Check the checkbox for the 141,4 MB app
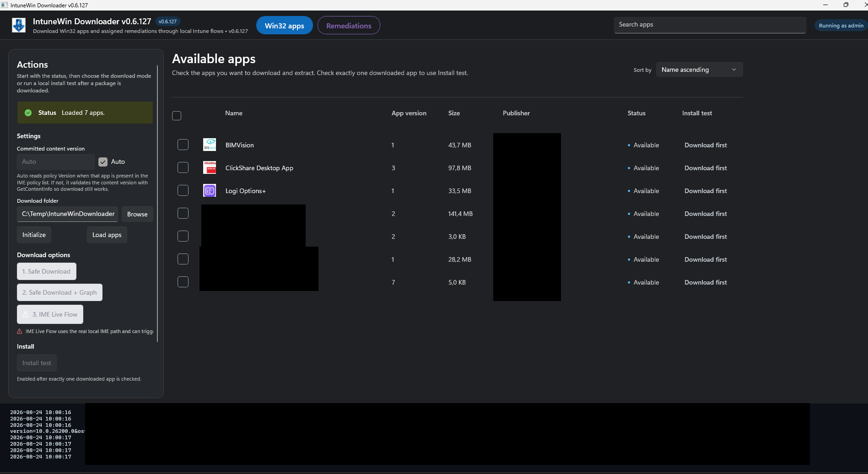The height and width of the screenshot is (474, 868). pos(183,213)
